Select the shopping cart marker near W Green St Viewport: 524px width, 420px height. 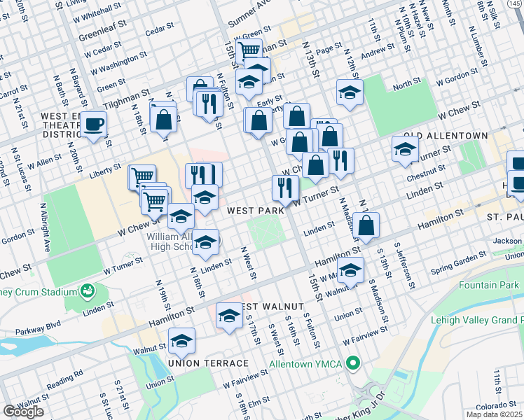(x=249, y=50)
